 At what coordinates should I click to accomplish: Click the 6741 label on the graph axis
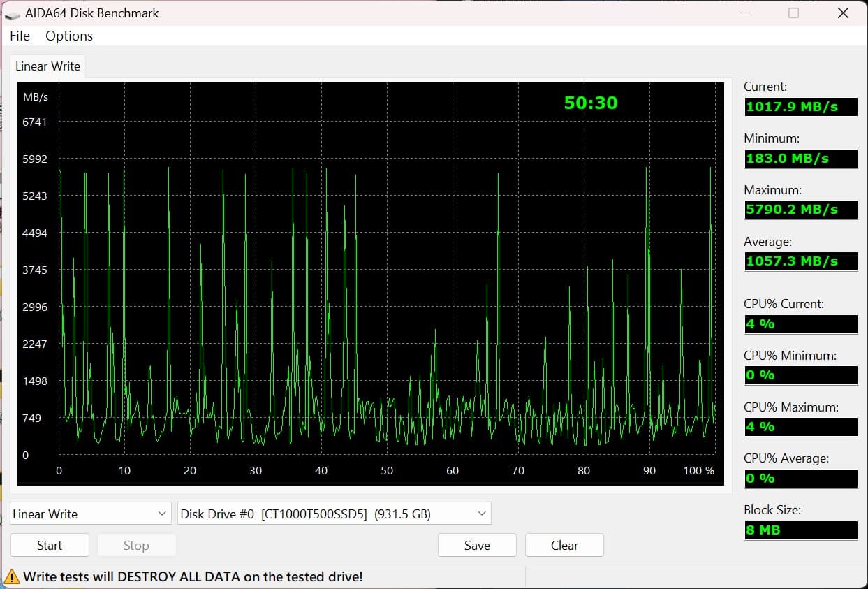point(35,122)
